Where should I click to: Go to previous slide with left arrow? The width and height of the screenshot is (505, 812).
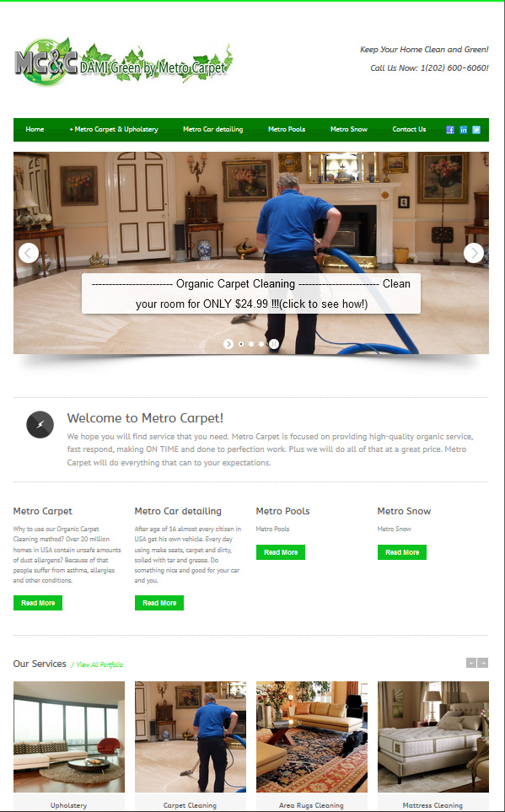click(29, 253)
